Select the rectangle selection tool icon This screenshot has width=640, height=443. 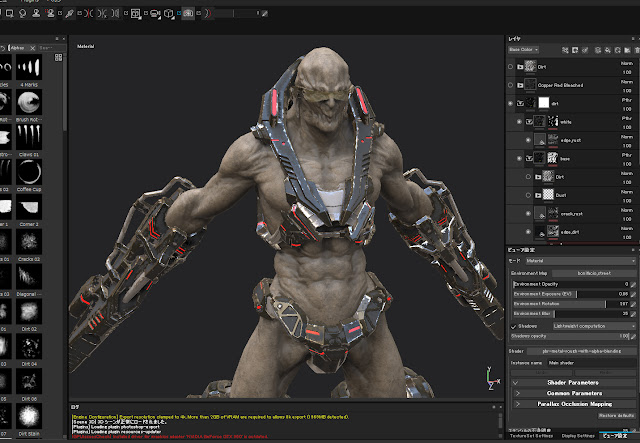click(x=9, y=13)
